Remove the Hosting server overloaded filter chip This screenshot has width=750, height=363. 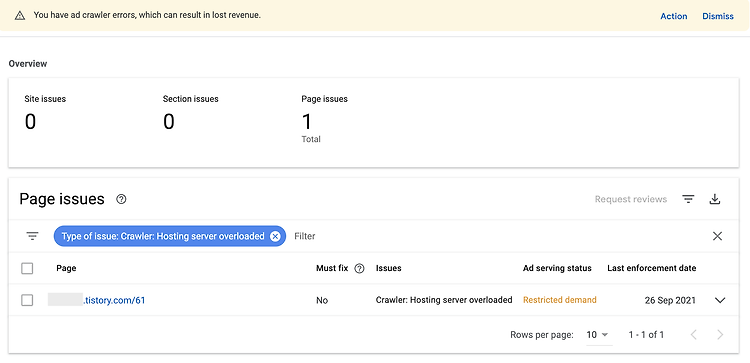(x=275, y=236)
